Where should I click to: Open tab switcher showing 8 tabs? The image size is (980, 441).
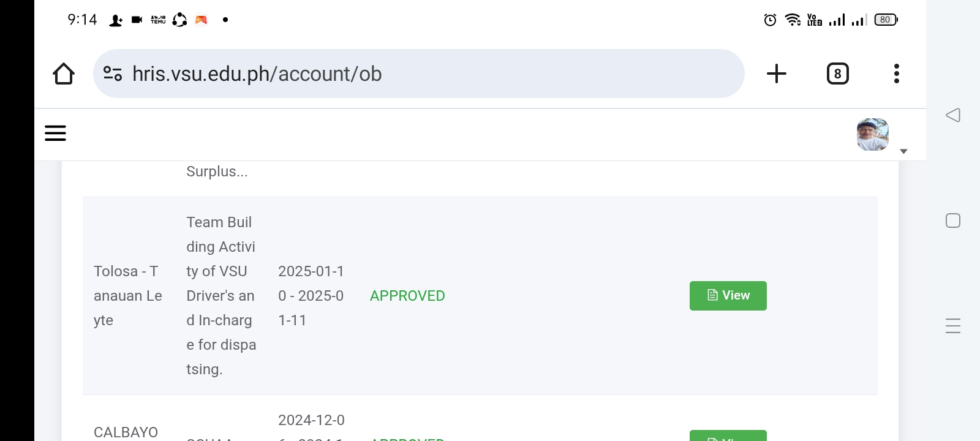(x=837, y=73)
